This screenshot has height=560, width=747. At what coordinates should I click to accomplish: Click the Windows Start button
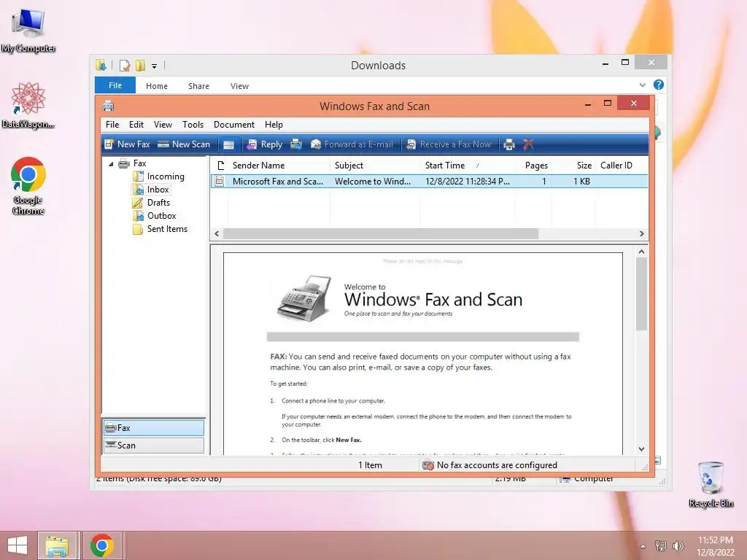(18, 545)
